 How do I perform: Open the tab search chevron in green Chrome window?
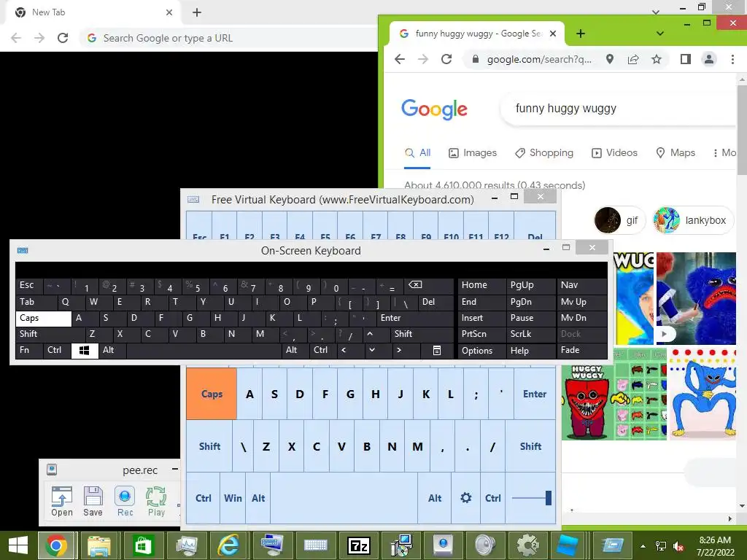(x=659, y=34)
